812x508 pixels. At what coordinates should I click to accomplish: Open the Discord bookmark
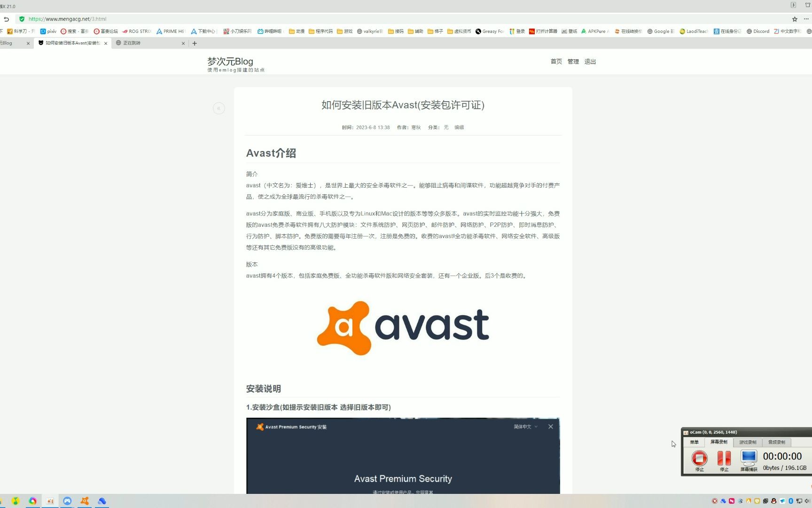[x=758, y=32]
